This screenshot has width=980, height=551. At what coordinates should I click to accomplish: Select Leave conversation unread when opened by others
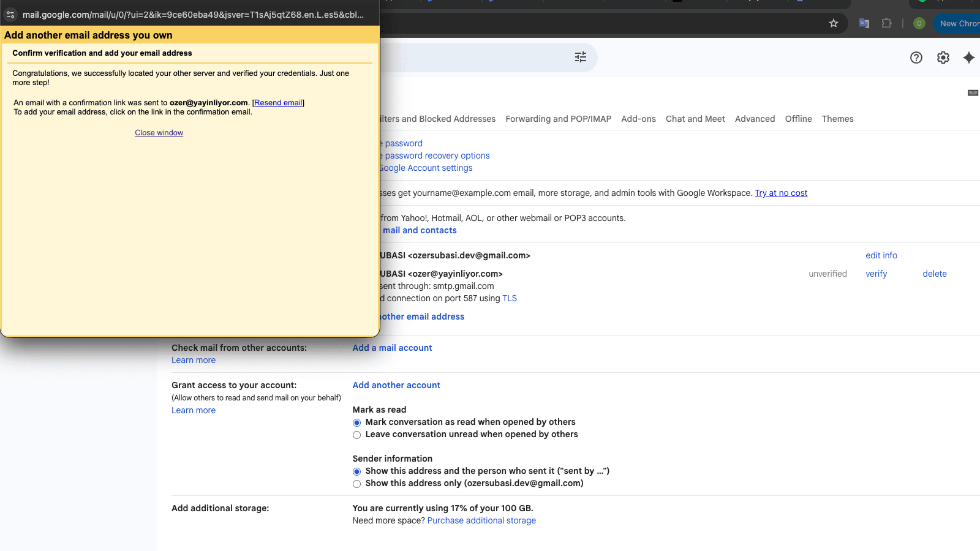pos(356,435)
